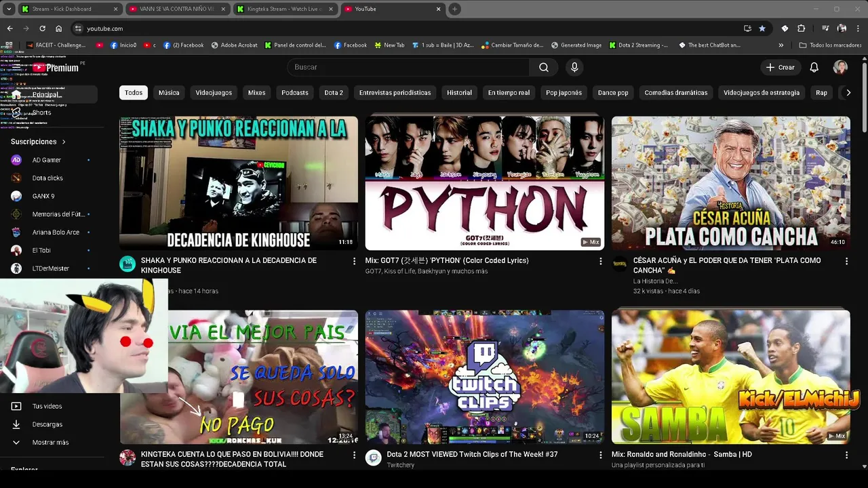
Task: Go back with browser back arrow
Action: click(x=9, y=28)
